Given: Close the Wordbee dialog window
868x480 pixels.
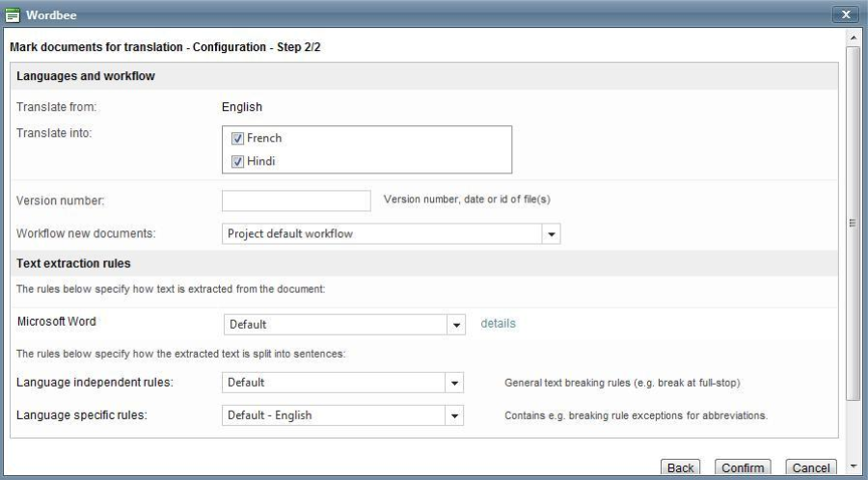Looking at the screenshot, I should 845,13.
